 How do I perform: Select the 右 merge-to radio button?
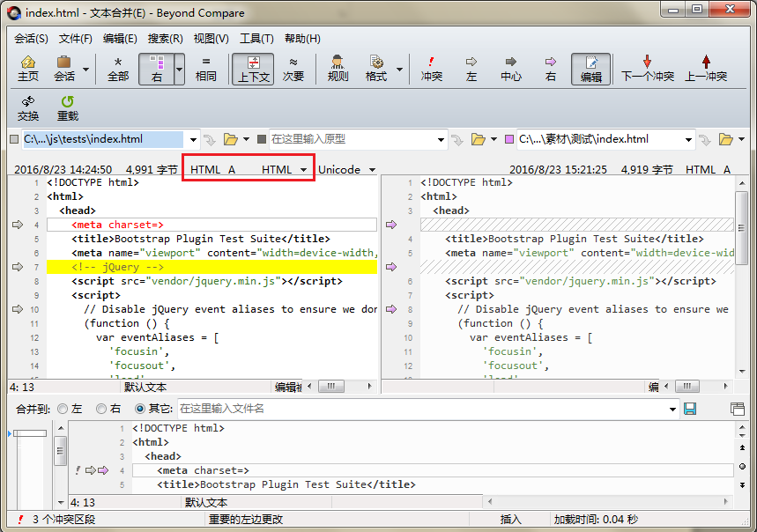point(101,409)
